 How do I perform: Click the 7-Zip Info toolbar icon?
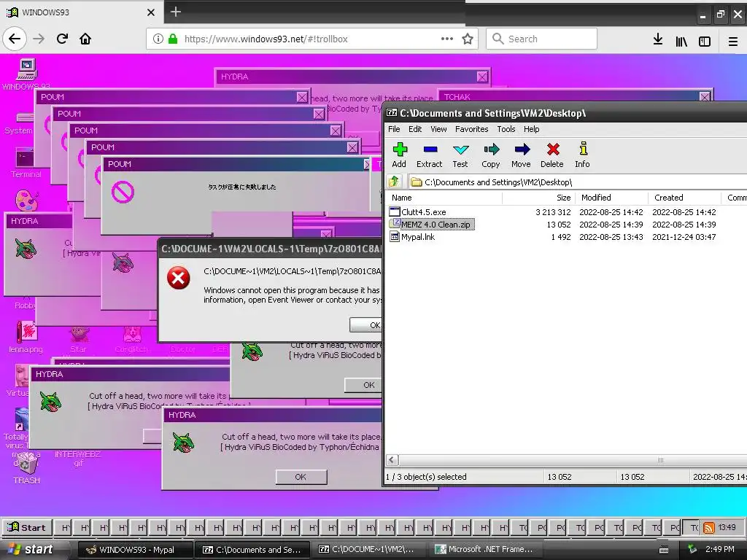(x=582, y=155)
